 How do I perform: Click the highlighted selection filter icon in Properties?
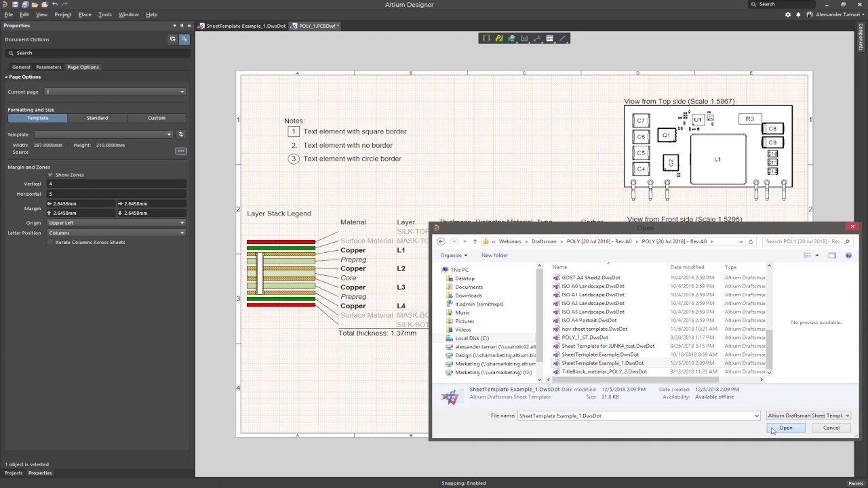(x=184, y=39)
